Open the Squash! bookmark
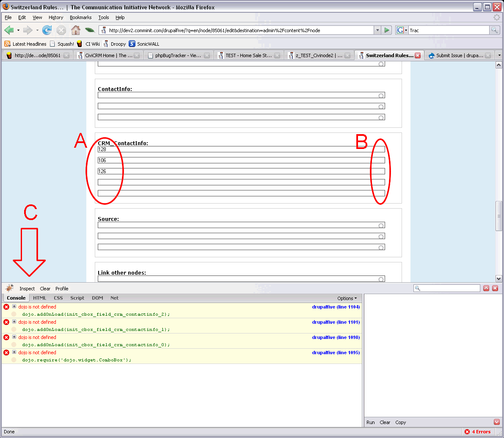Viewport: 504px width, 438px height. [x=62, y=44]
